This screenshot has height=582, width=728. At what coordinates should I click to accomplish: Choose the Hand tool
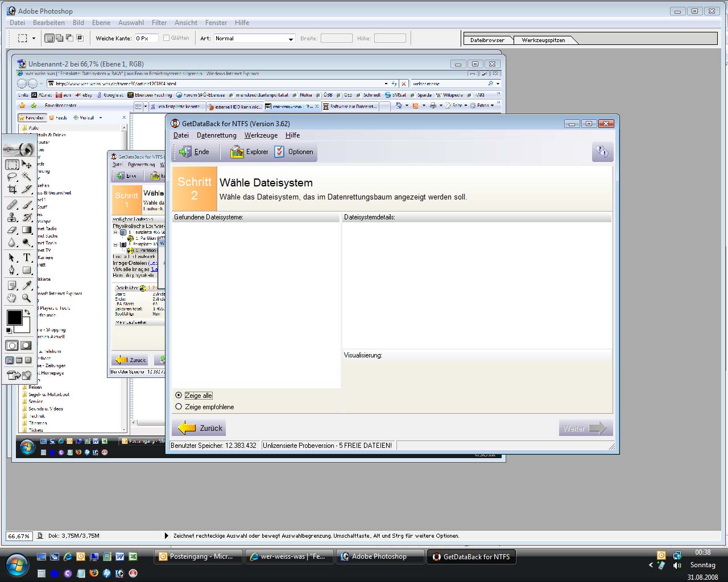click(12, 298)
